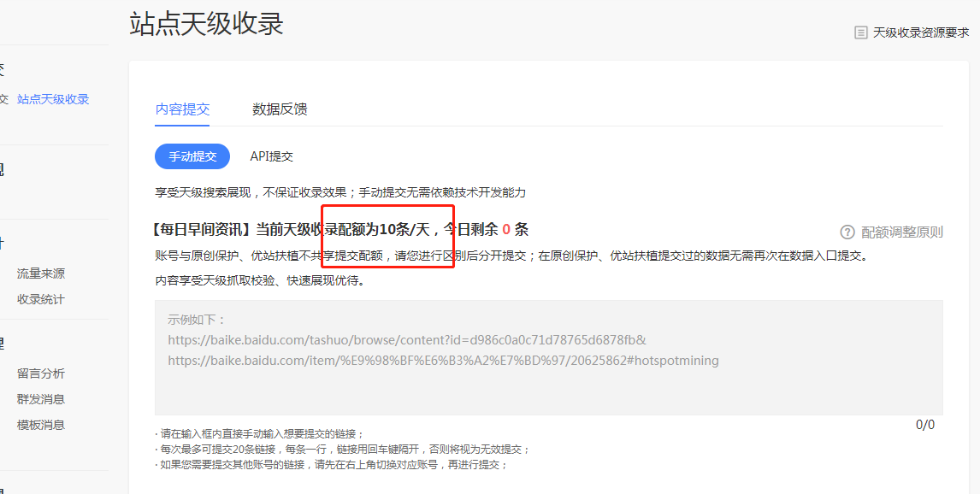
Task: Select the API提交 option
Action: coord(271,156)
